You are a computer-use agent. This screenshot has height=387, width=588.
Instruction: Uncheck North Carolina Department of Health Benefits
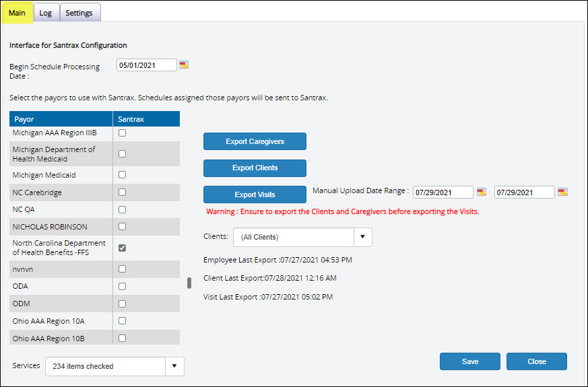[x=123, y=248]
